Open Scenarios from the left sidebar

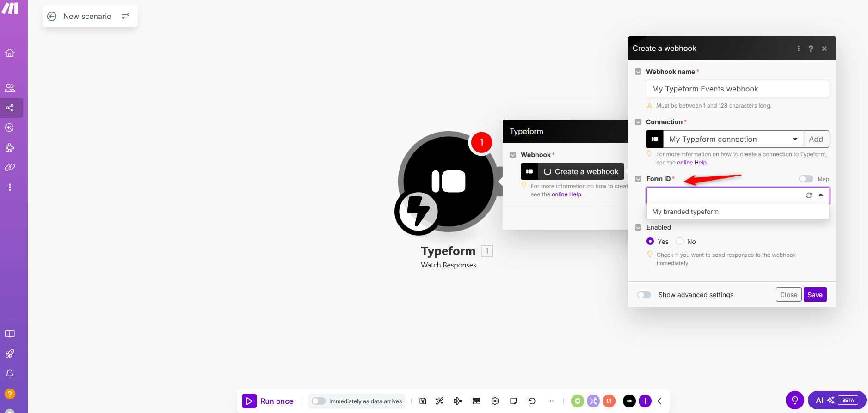[x=10, y=108]
